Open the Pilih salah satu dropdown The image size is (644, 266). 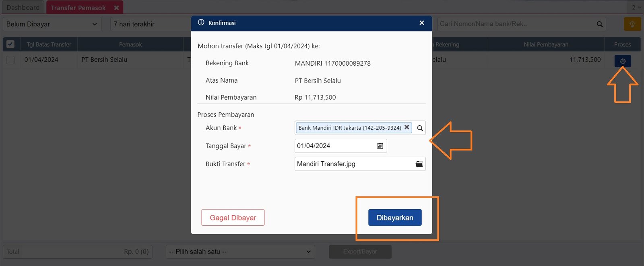tap(240, 251)
